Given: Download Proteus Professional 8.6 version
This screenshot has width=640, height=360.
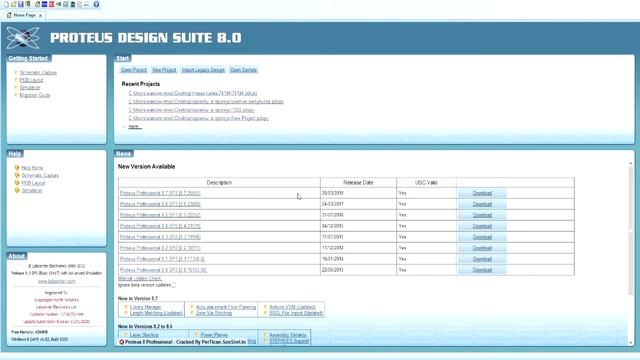Looking at the screenshot, I should click(x=482, y=204).
